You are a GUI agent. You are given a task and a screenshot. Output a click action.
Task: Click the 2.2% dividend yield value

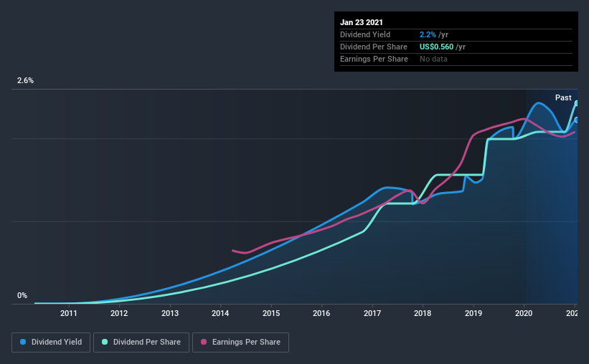pos(428,35)
